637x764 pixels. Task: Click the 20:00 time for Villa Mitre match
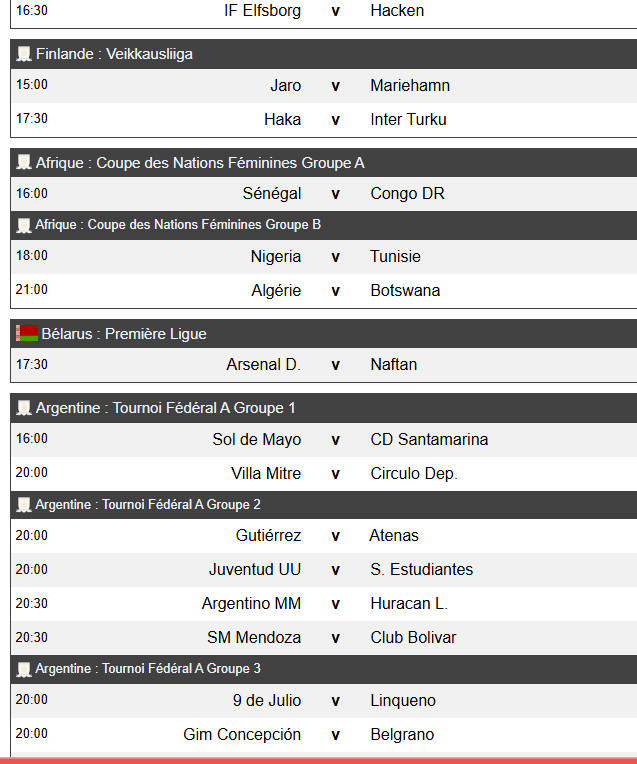click(x=32, y=473)
